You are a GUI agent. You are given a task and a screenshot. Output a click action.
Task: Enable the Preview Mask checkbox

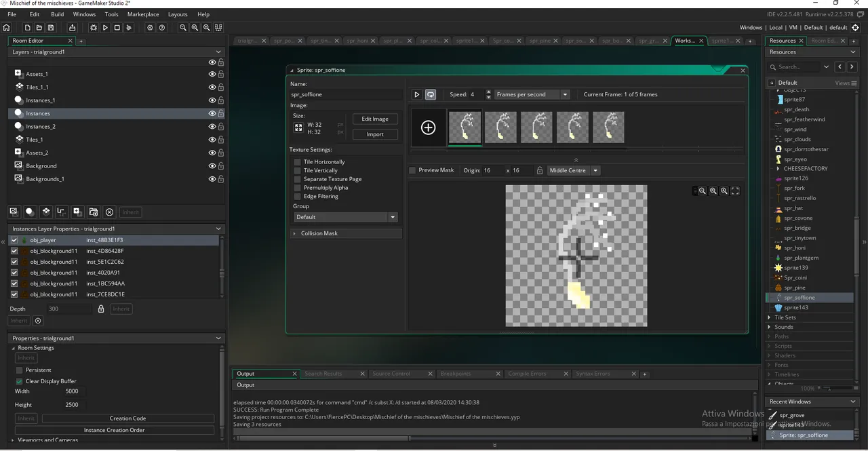click(x=412, y=170)
